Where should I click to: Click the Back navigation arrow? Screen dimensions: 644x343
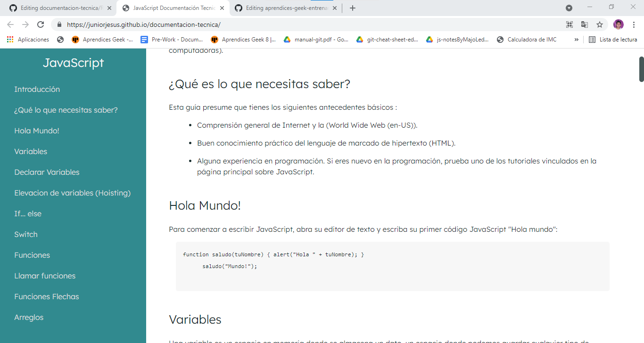(x=9, y=24)
